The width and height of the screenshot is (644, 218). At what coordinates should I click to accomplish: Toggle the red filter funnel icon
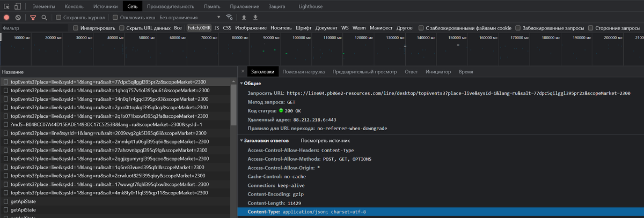(33, 18)
